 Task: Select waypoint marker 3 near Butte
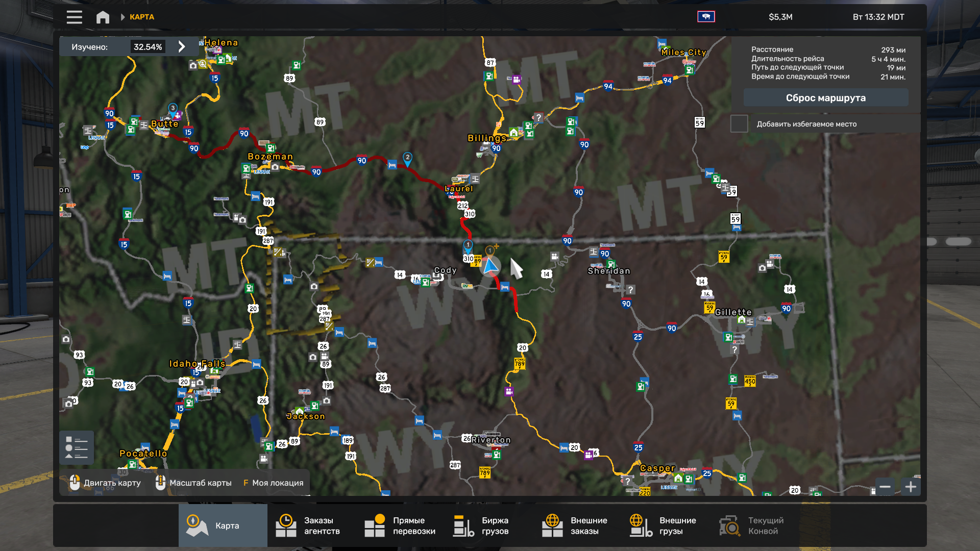pyautogui.click(x=173, y=109)
